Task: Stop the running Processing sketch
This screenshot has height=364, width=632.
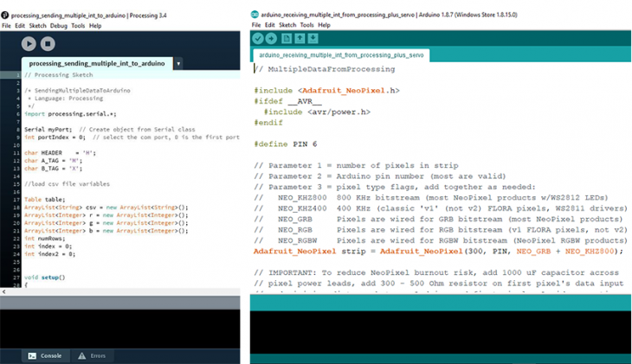Action: coord(48,43)
